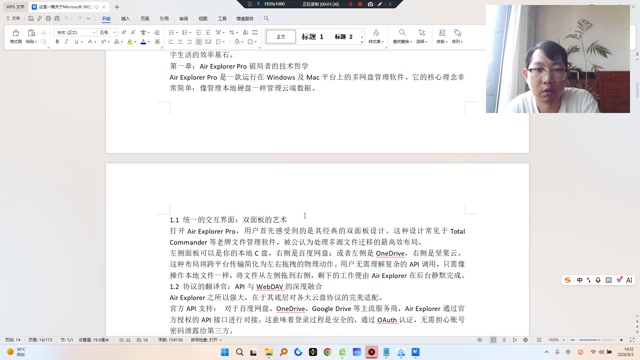Toggle bold formatting button
Image resolution: width=640 pixels, height=360 pixels.
point(57,42)
